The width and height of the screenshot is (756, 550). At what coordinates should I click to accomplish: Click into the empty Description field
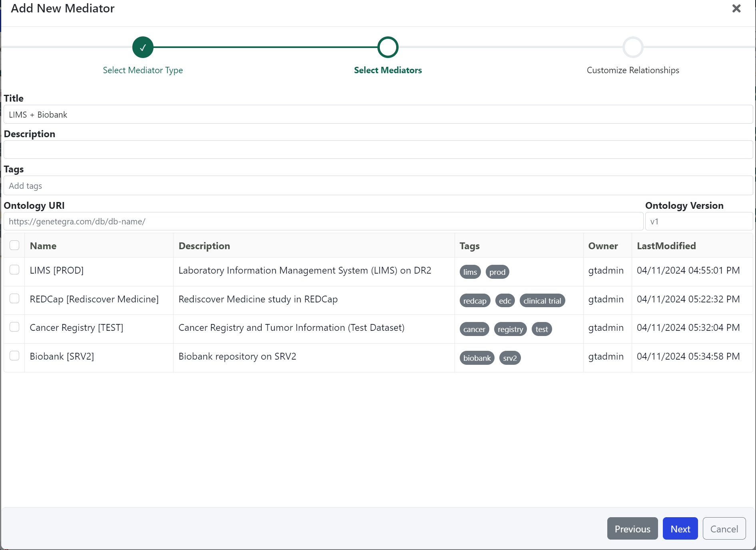[378, 150]
